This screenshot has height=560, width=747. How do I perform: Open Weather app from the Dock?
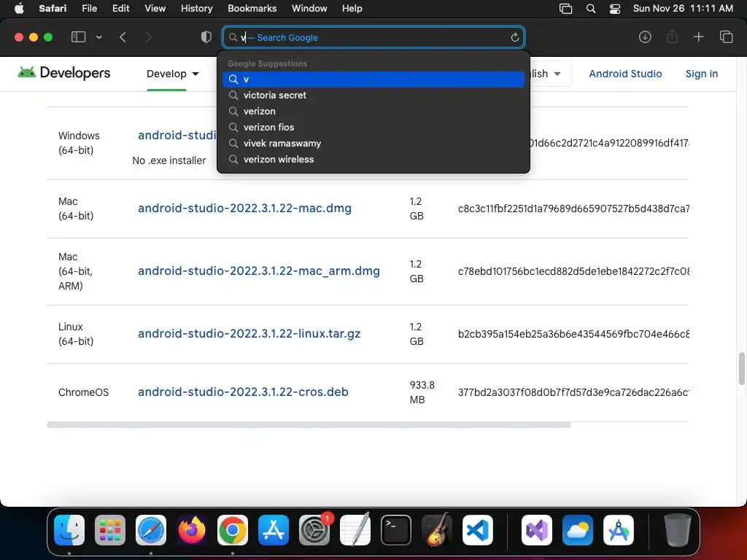(x=578, y=530)
